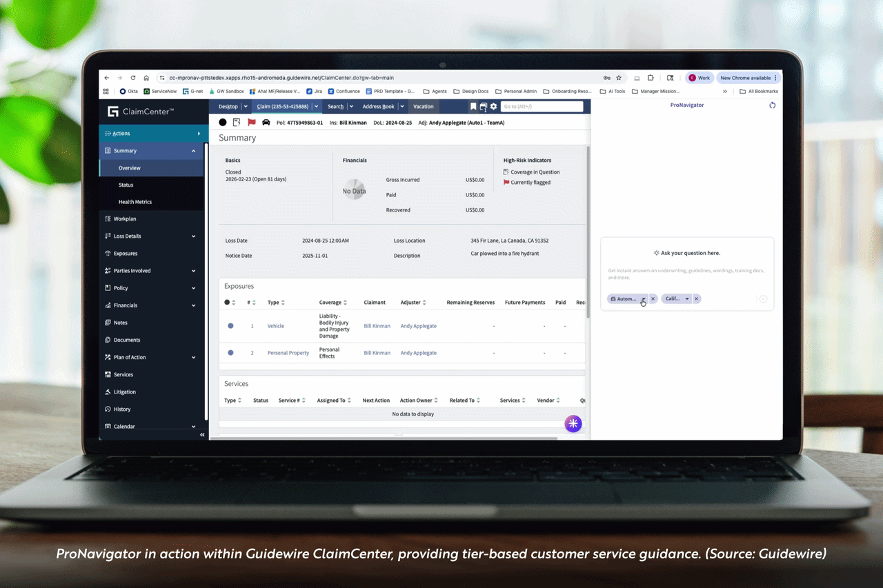Open the Vacation tab
883x588 pixels.
pyautogui.click(x=423, y=106)
